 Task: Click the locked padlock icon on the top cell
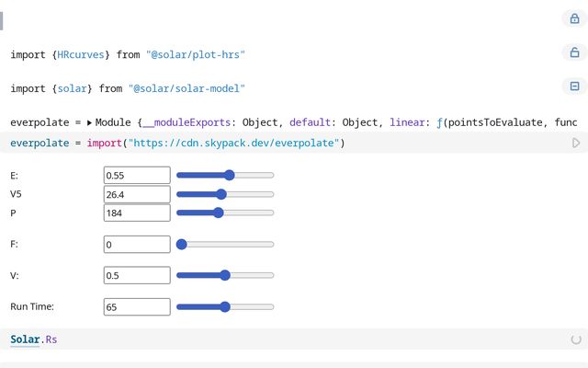pos(574,18)
